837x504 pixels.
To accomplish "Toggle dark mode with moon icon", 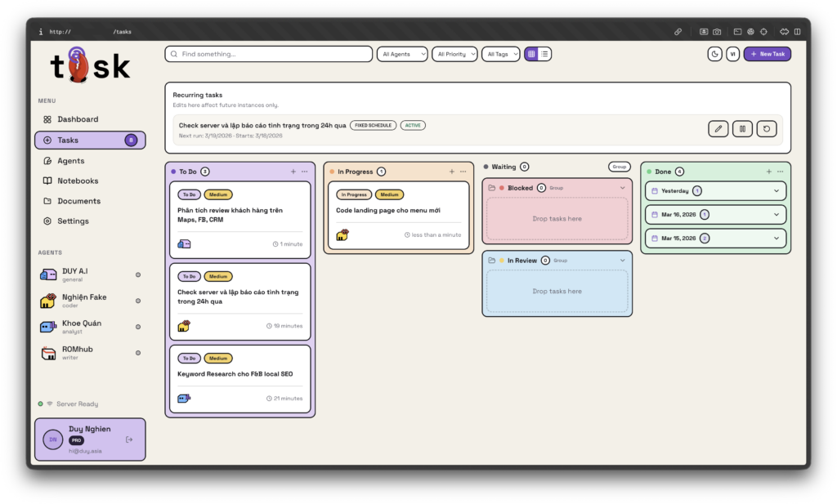I will (x=714, y=54).
